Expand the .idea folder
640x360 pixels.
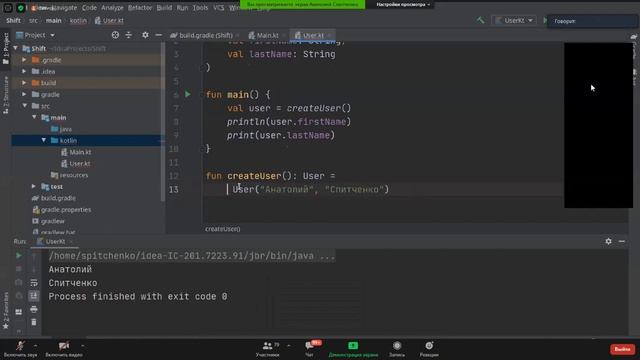tap(24, 71)
